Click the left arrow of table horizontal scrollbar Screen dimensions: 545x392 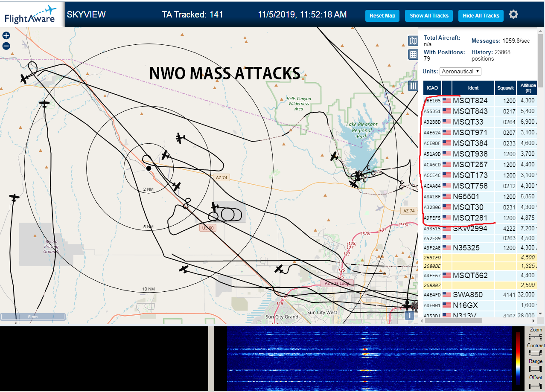[x=421, y=321]
